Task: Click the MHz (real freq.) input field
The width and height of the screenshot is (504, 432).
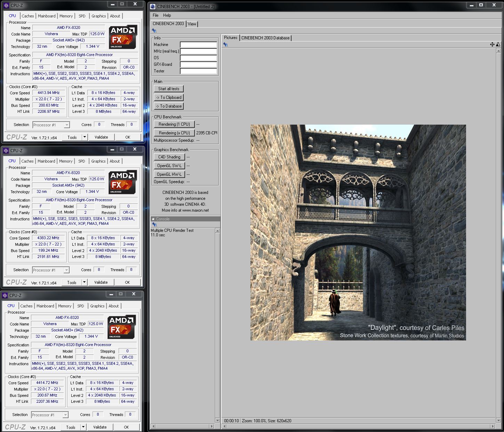Action: pyautogui.click(x=198, y=51)
